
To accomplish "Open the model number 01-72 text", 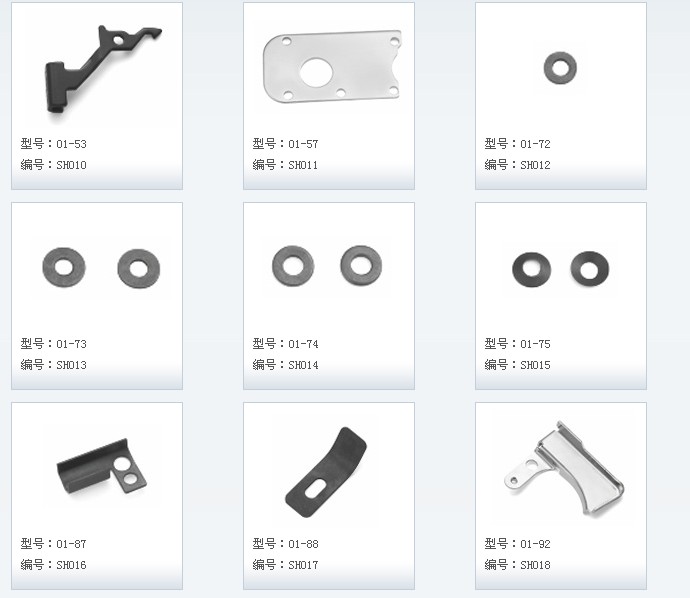I will (x=518, y=144).
